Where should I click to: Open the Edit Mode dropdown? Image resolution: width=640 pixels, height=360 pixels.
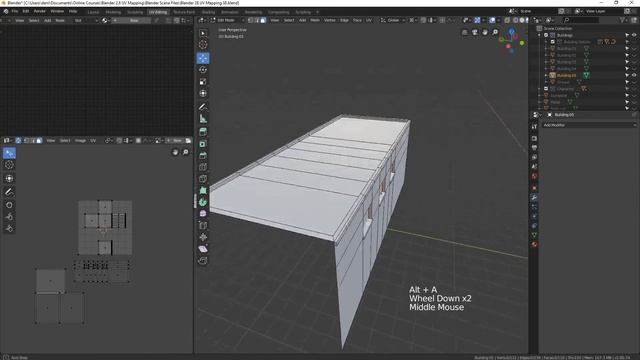[227, 20]
